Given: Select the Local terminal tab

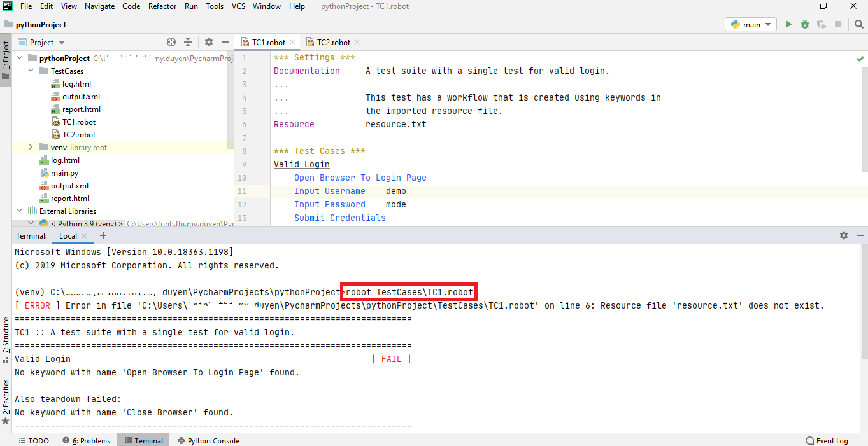Looking at the screenshot, I should [x=68, y=235].
